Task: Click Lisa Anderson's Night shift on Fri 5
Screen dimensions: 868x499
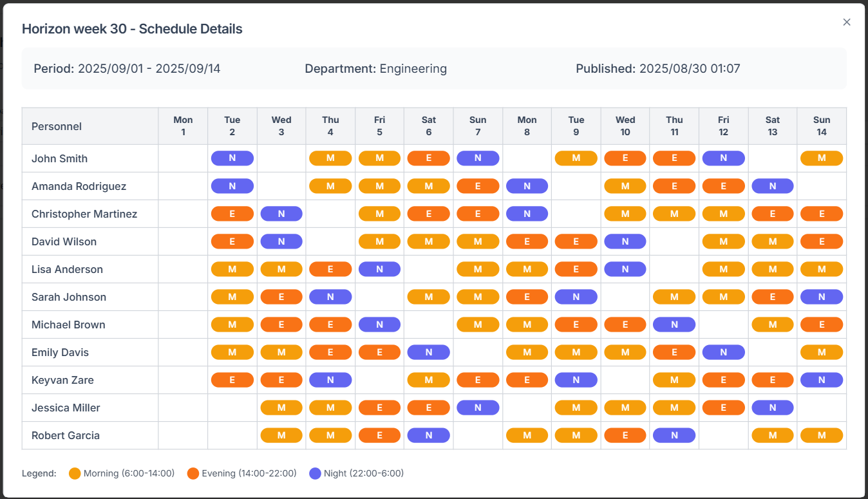Action: [379, 269]
